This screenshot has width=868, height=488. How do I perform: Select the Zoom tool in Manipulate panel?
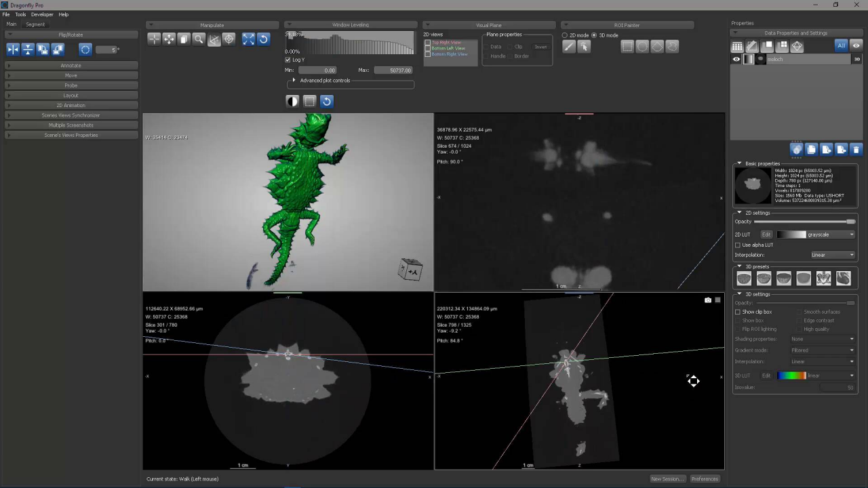pos(199,39)
